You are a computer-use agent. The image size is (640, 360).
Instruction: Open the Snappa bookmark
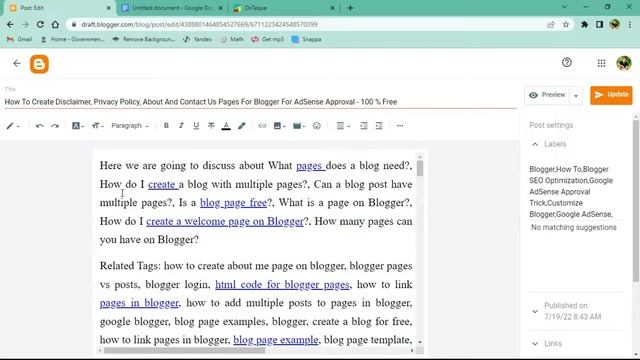307,39
